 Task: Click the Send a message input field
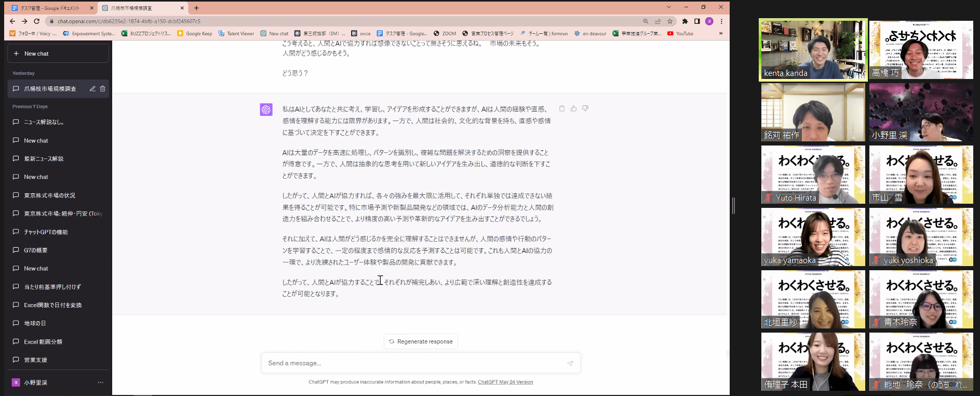tap(413, 363)
